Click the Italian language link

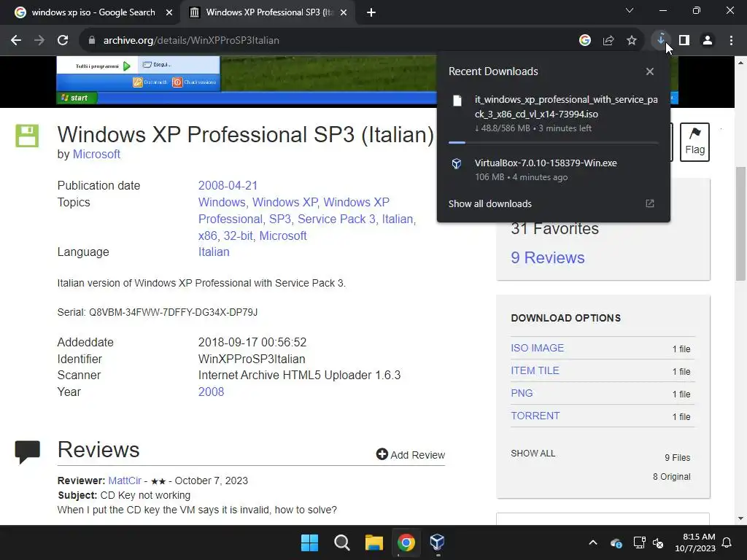(x=214, y=252)
